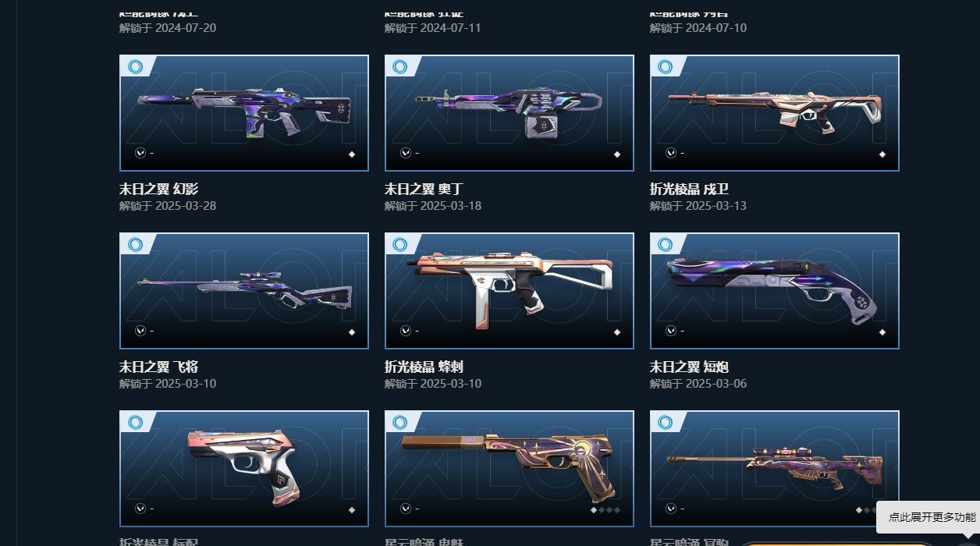Image resolution: width=980 pixels, height=546 pixels.
Task: Click the 折光棱晶 蜂刺 skin name
Action: point(424,367)
